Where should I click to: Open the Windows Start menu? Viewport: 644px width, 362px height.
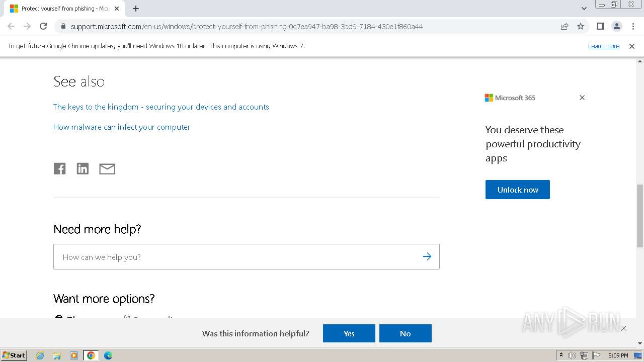pyautogui.click(x=14, y=355)
